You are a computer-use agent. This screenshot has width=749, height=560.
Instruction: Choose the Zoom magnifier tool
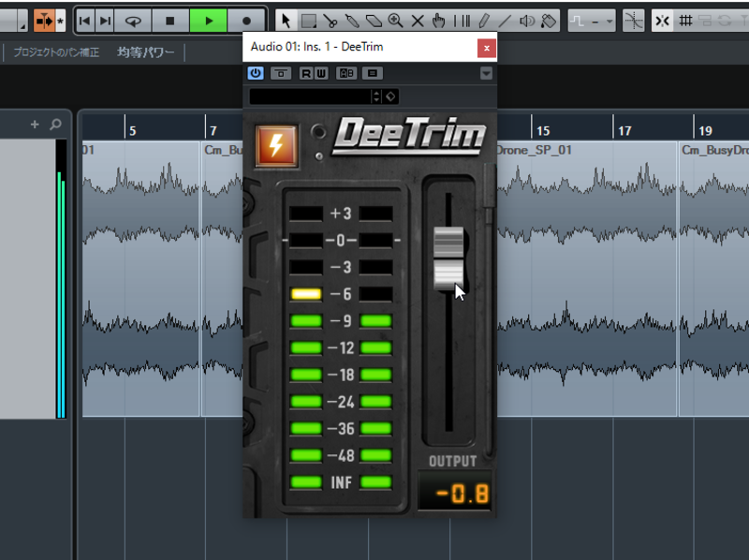(395, 21)
